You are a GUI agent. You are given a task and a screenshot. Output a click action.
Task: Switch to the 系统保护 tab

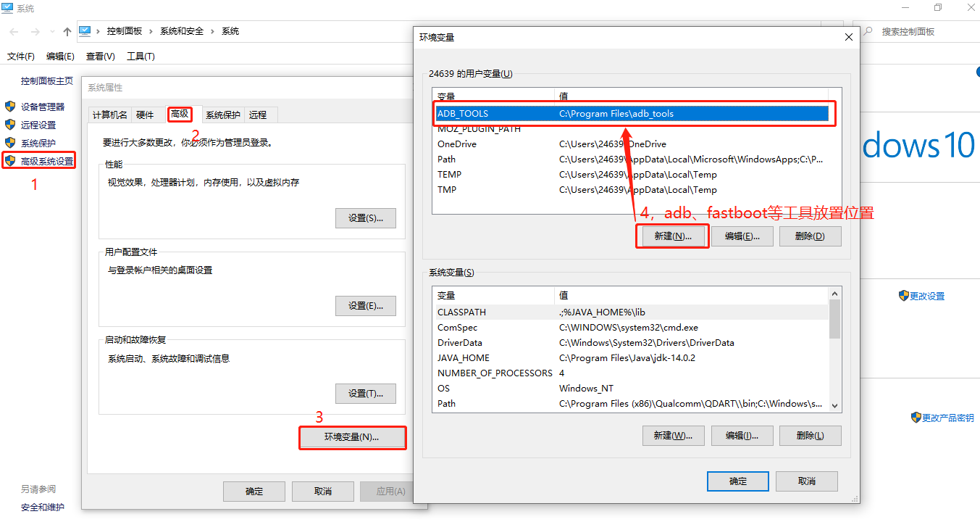(223, 114)
